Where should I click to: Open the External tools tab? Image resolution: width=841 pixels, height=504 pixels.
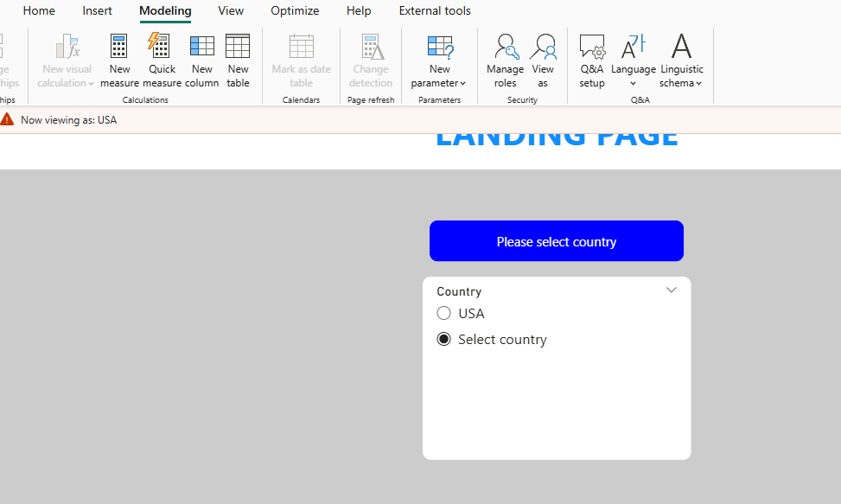(x=435, y=11)
